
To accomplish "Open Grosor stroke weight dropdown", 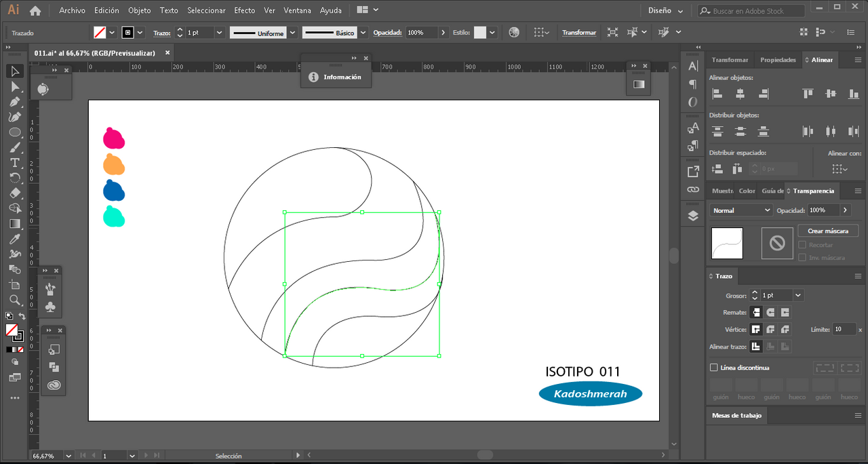I will 798,296.
